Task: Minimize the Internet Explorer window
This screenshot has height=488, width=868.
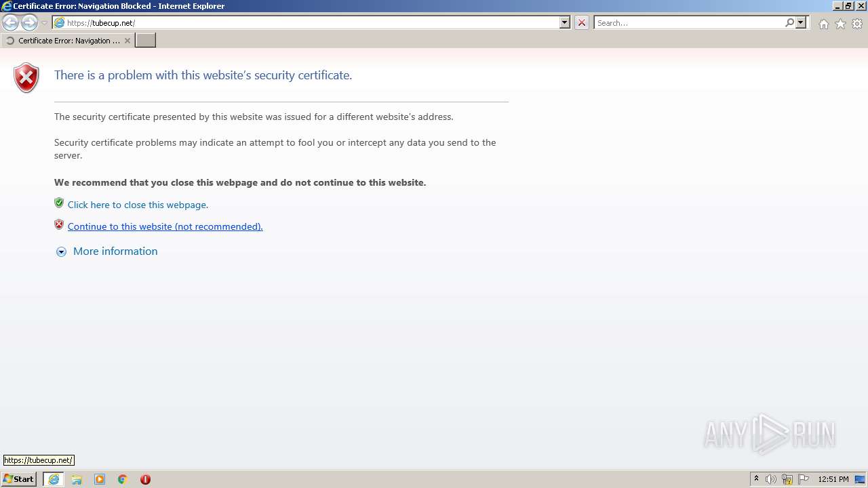Action: click(x=837, y=6)
